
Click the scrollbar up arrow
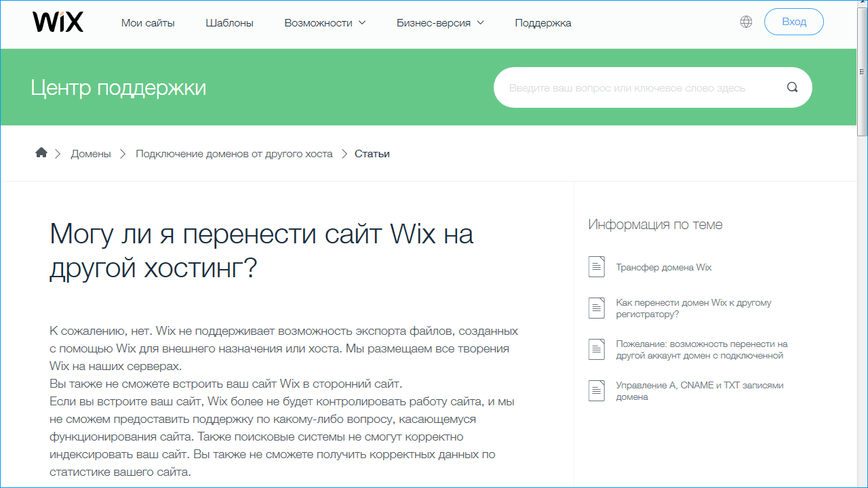(863, 4)
